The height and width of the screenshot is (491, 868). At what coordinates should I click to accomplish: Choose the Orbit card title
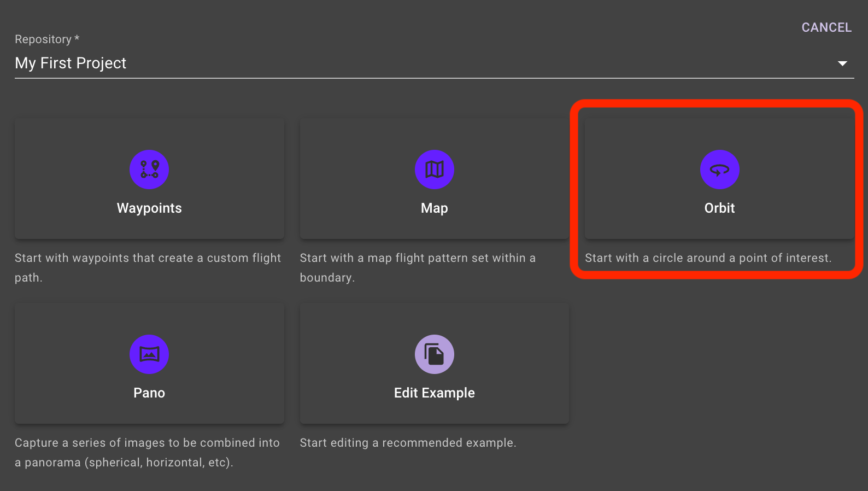click(719, 208)
